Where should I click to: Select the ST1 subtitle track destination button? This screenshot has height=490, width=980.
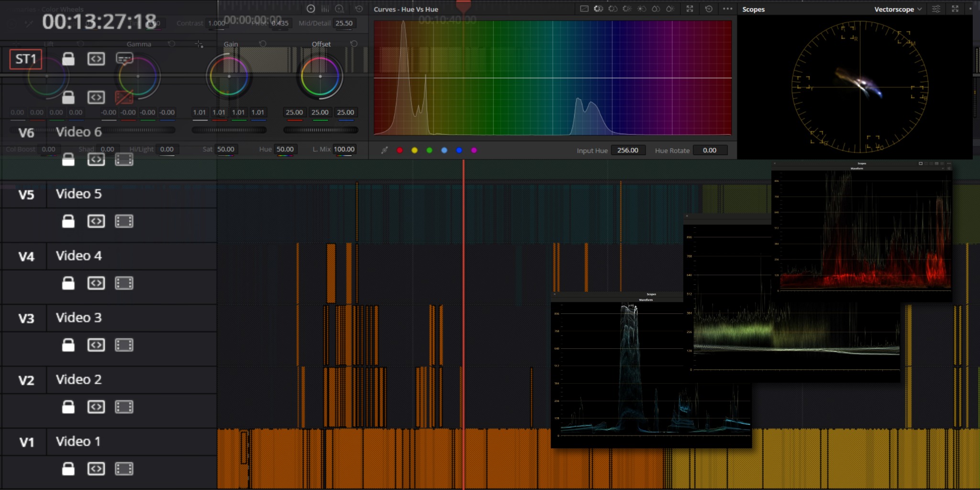26,59
